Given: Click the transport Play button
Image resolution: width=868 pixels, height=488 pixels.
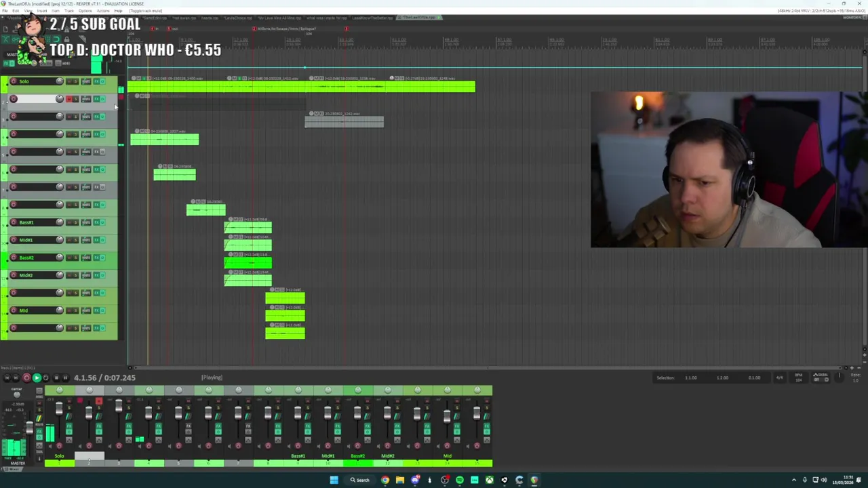Looking at the screenshot, I should coord(37,378).
